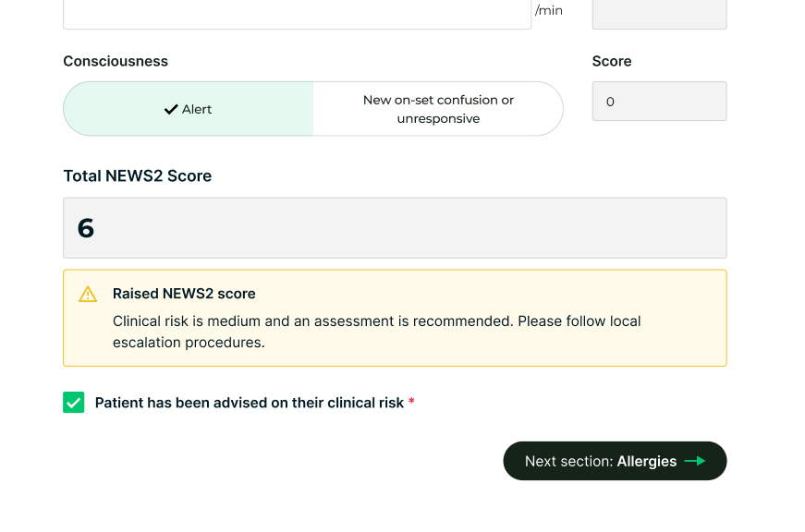The image size is (805, 532).
Task: Select the Alert consciousness option
Action: [189, 109]
